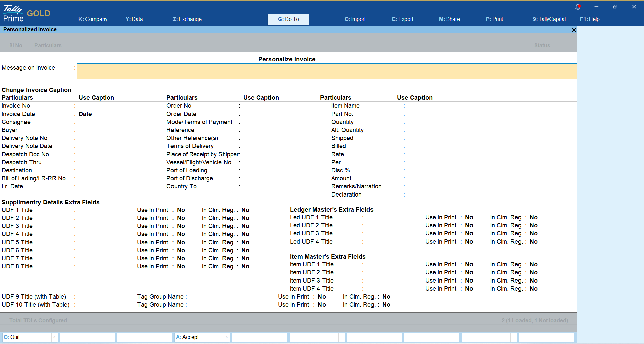Click the Message on Invoice input field
The image size is (644, 344).
(326, 71)
